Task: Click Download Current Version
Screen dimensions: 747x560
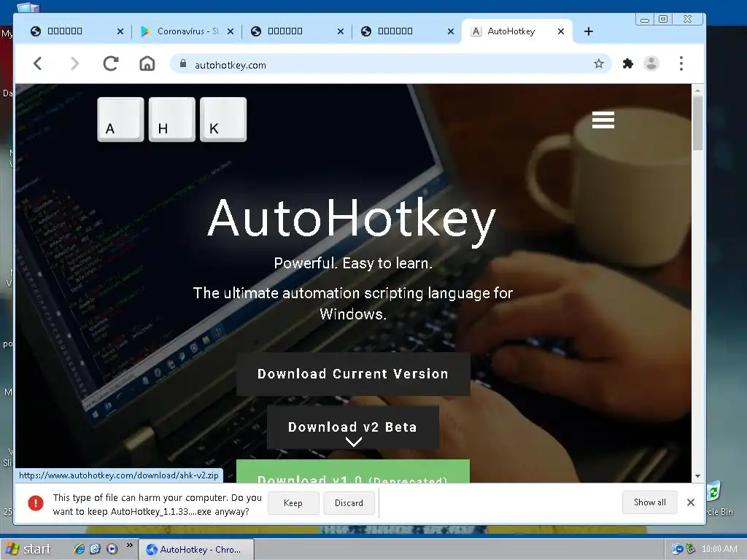Action: pyautogui.click(x=353, y=374)
